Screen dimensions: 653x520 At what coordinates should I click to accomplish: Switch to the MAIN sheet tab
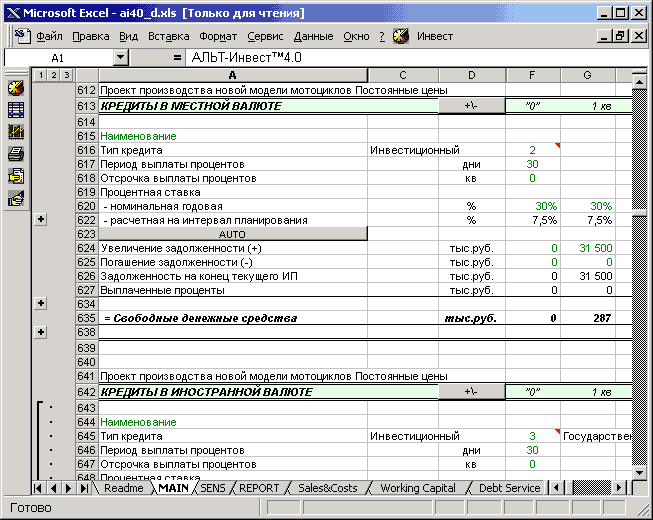[x=174, y=488]
